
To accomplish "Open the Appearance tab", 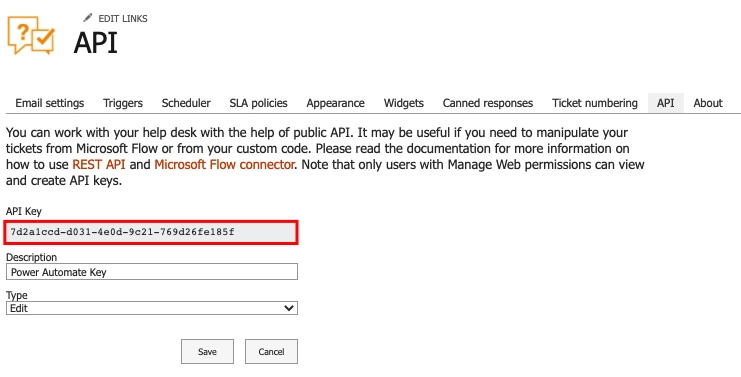I will [x=336, y=103].
